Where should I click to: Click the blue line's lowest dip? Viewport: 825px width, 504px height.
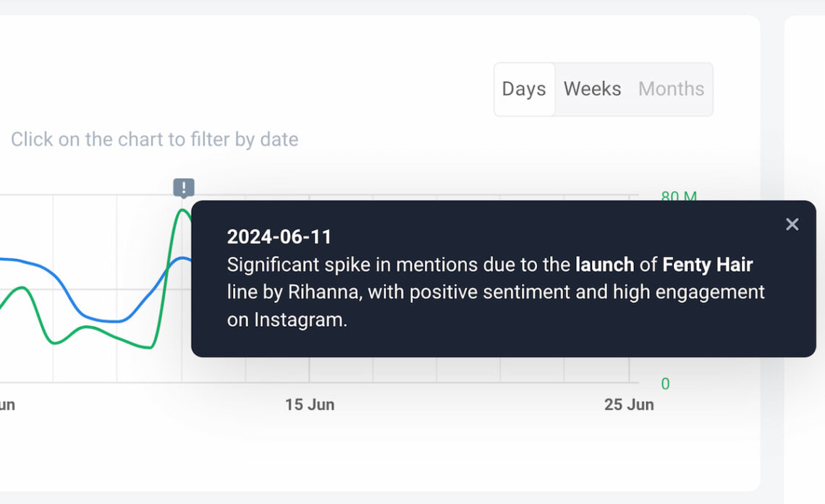point(113,320)
